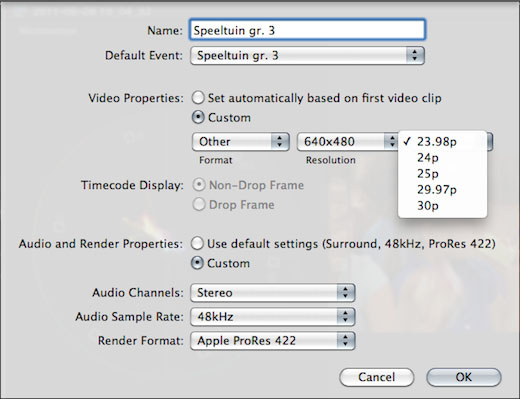Open the Format dropdown showing Other

click(241, 142)
